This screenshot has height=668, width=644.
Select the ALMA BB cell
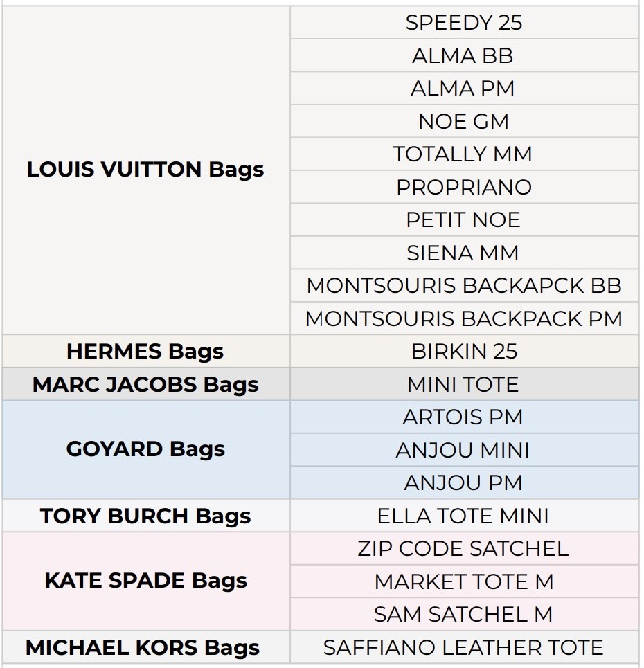(463, 55)
